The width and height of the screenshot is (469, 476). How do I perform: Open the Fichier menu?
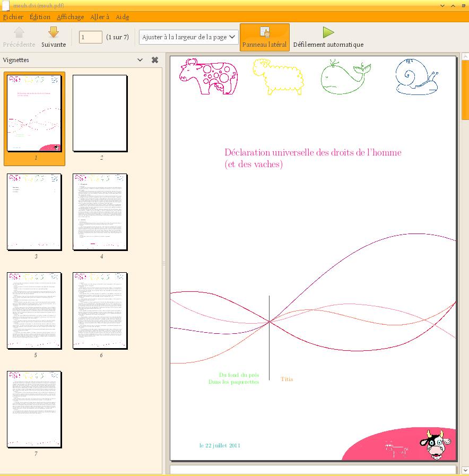pos(13,17)
